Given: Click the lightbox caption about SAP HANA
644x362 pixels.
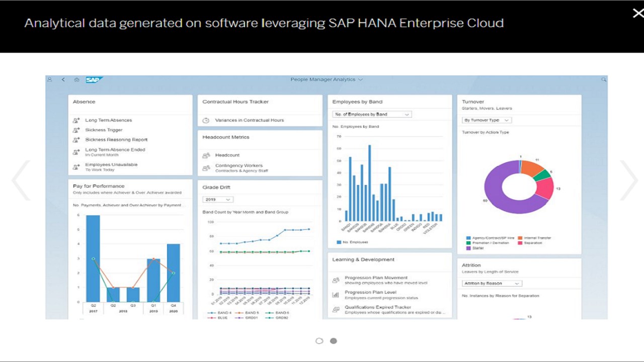Looking at the screenshot, I should click(x=264, y=23).
